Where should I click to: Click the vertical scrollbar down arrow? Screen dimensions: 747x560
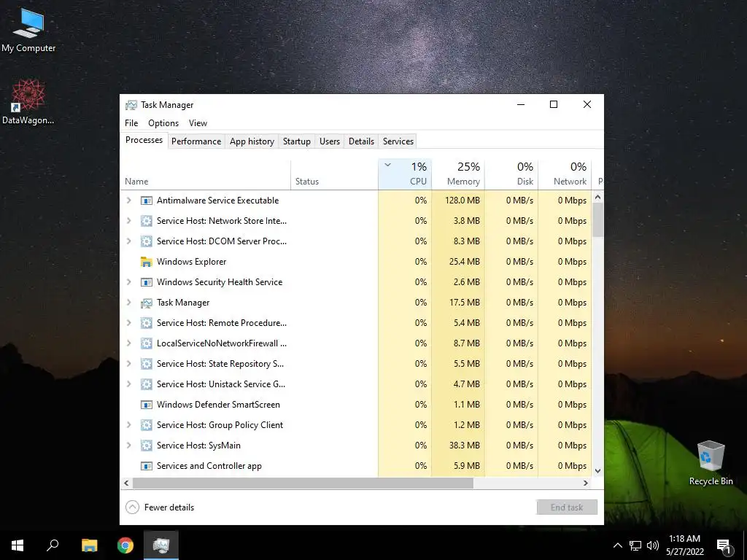pyautogui.click(x=598, y=471)
